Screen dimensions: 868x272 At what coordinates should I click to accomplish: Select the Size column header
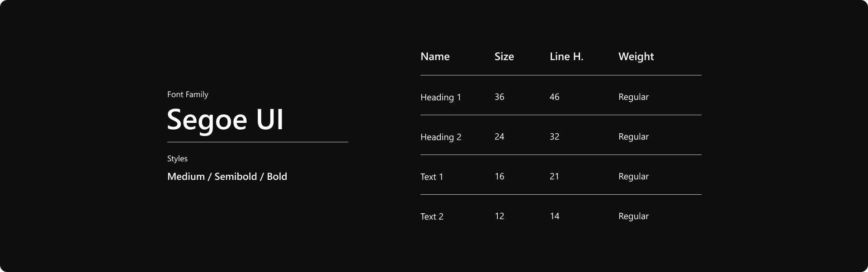(504, 56)
